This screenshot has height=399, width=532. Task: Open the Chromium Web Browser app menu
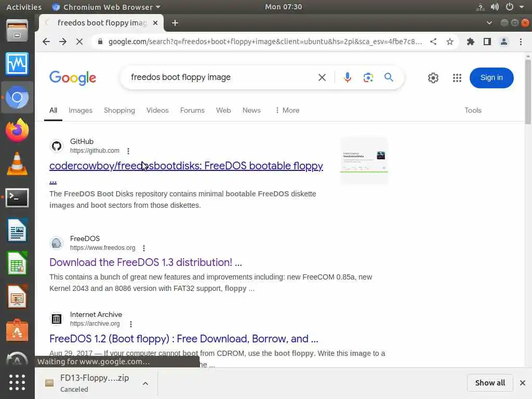106,7
